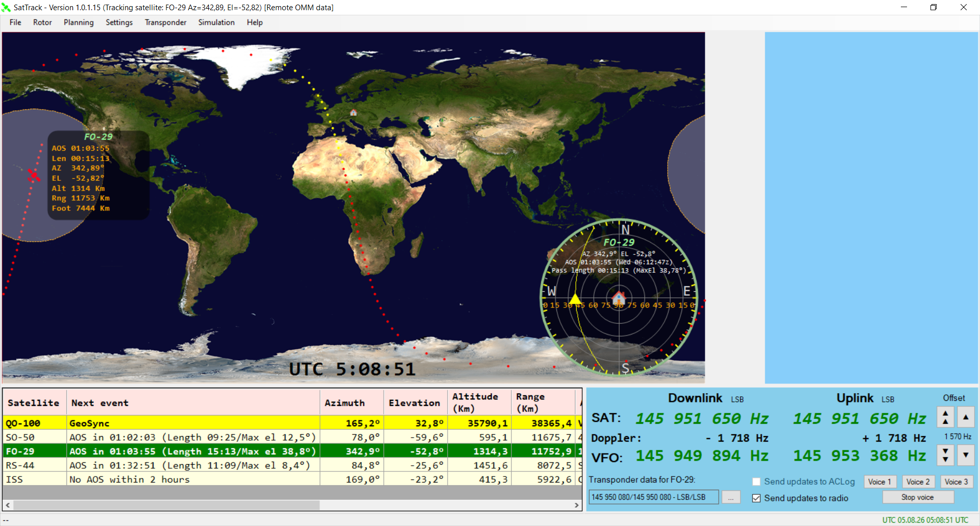980x526 pixels.
Task: Click the uplink Doppler value + 1 718 Hz
Action: pyautogui.click(x=894, y=438)
